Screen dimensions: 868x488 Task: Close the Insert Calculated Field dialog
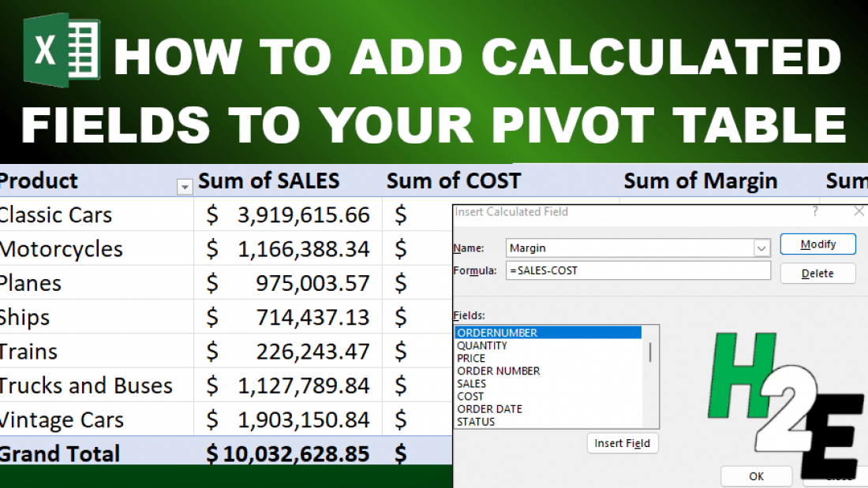coord(859,210)
